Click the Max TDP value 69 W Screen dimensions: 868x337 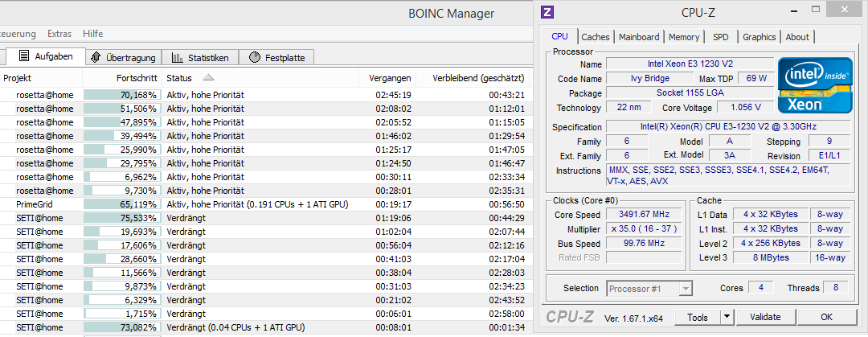756,78
